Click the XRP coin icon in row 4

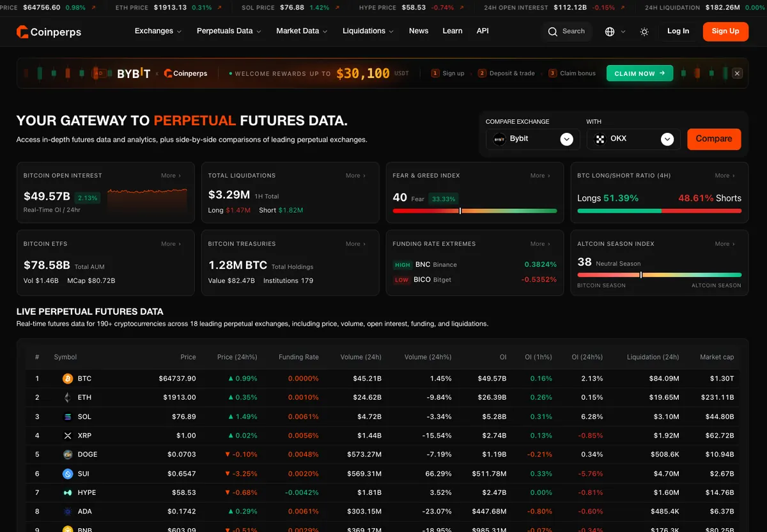click(x=68, y=436)
